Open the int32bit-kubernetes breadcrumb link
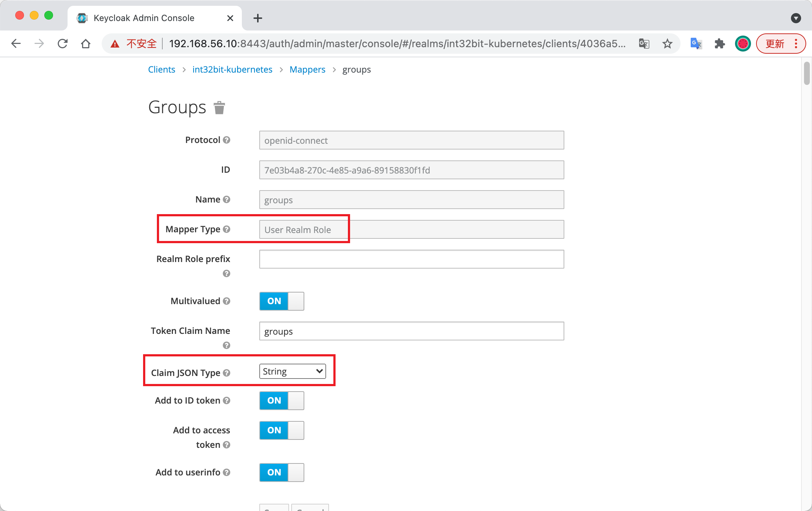This screenshot has height=511, width=812. 232,70
